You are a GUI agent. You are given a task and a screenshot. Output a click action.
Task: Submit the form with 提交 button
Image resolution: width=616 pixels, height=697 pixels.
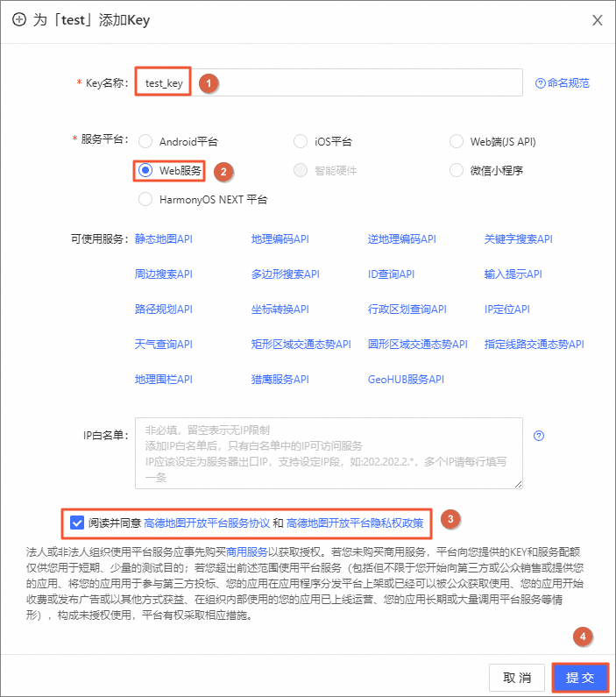[580, 678]
